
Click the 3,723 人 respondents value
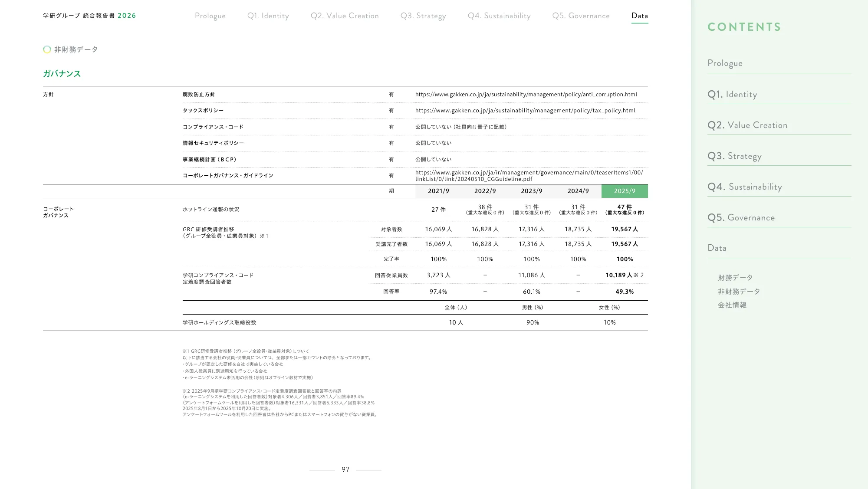coord(438,275)
